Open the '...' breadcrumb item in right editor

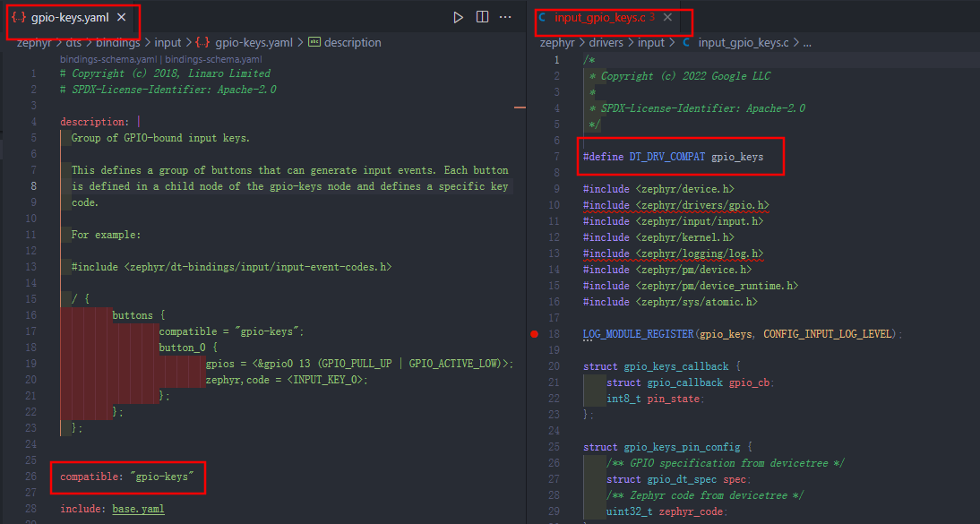coord(807,43)
